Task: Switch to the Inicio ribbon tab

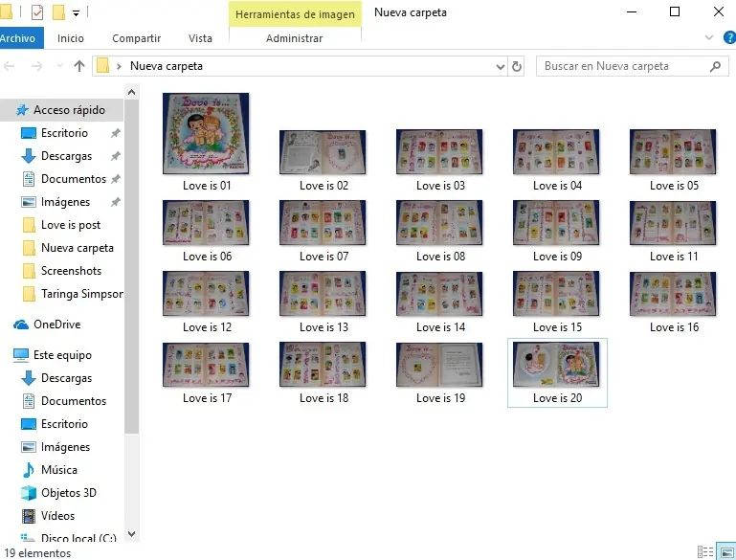Action: pyautogui.click(x=71, y=38)
